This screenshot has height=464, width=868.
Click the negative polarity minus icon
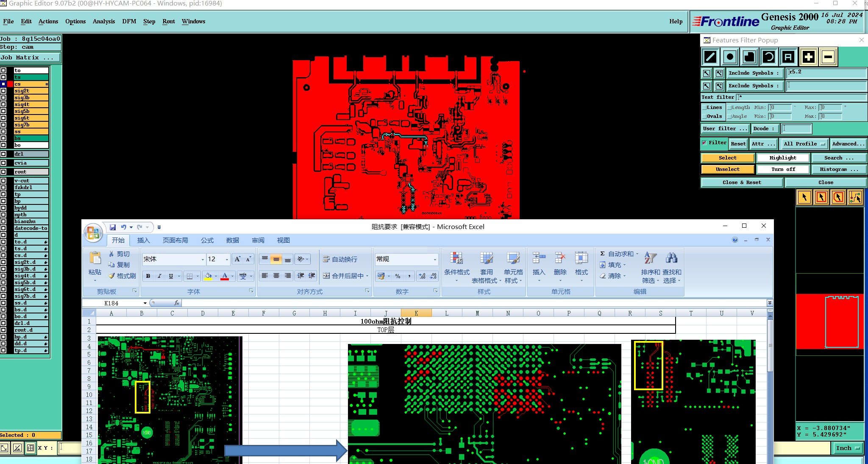tap(828, 57)
